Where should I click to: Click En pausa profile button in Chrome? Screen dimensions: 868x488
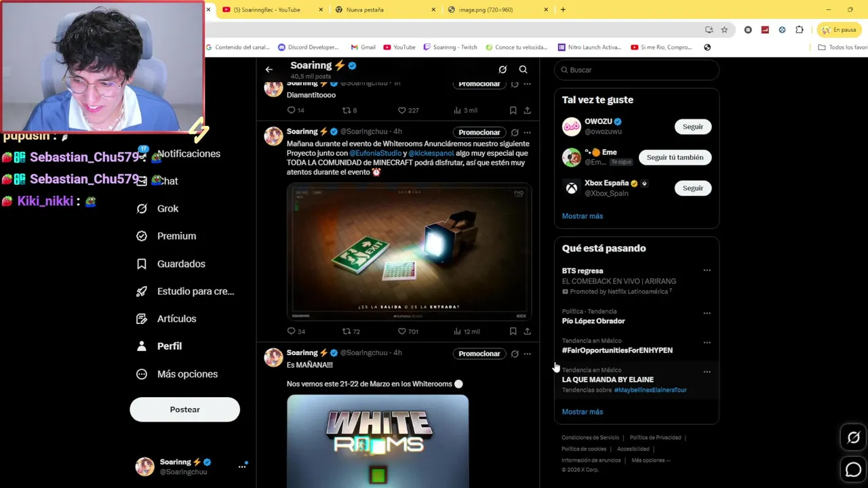839,30
